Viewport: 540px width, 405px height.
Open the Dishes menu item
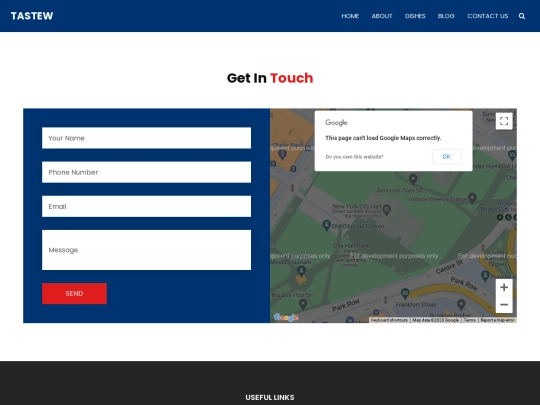(x=415, y=16)
